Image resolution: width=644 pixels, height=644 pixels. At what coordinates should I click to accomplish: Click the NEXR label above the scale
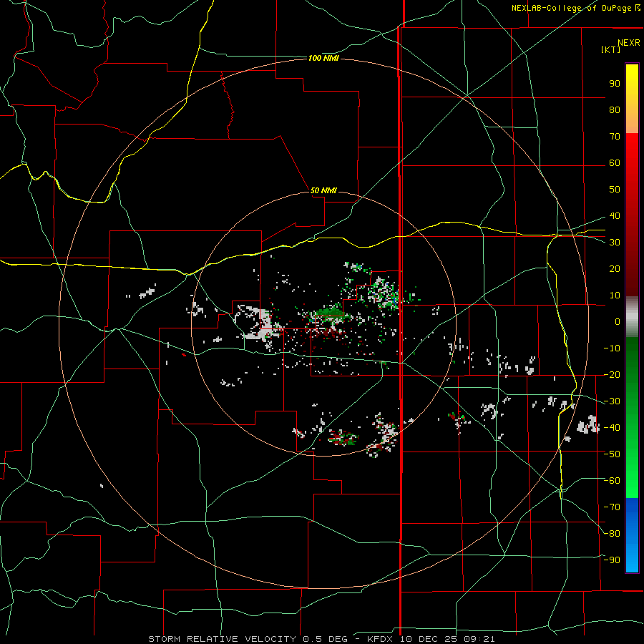click(628, 43)
